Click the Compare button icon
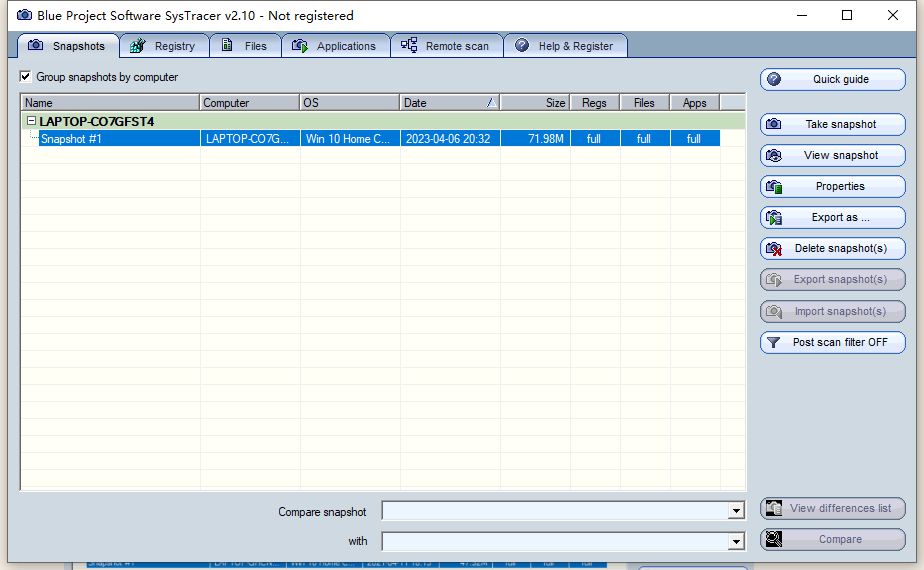The width and height of the screenshot is (924, 570). point(774,539)
